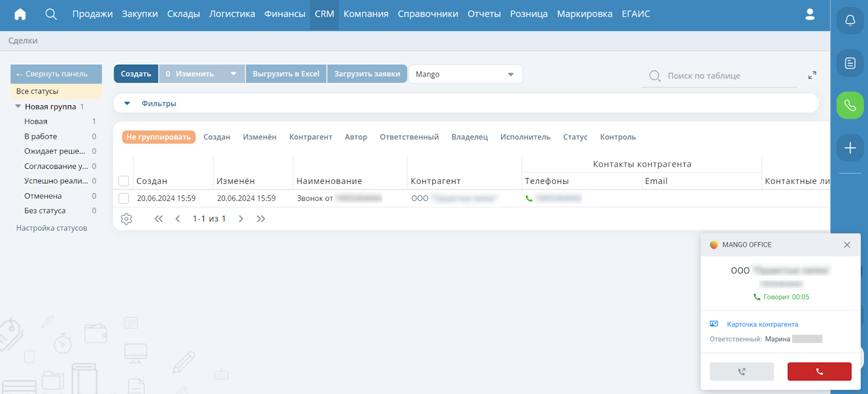Viewport: 868px width, 394px height.
Task: Open the Mango dropdown list
Action: [x=465, y=74]
